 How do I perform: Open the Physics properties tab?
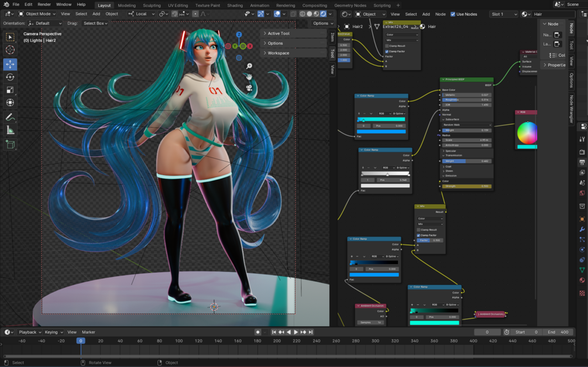pos(582,249)
